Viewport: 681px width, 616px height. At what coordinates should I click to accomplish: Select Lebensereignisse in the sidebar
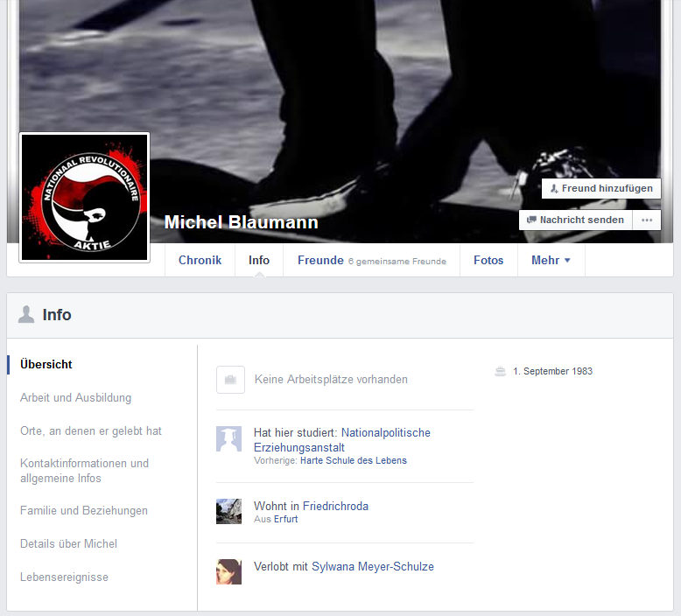coord(64,577)
